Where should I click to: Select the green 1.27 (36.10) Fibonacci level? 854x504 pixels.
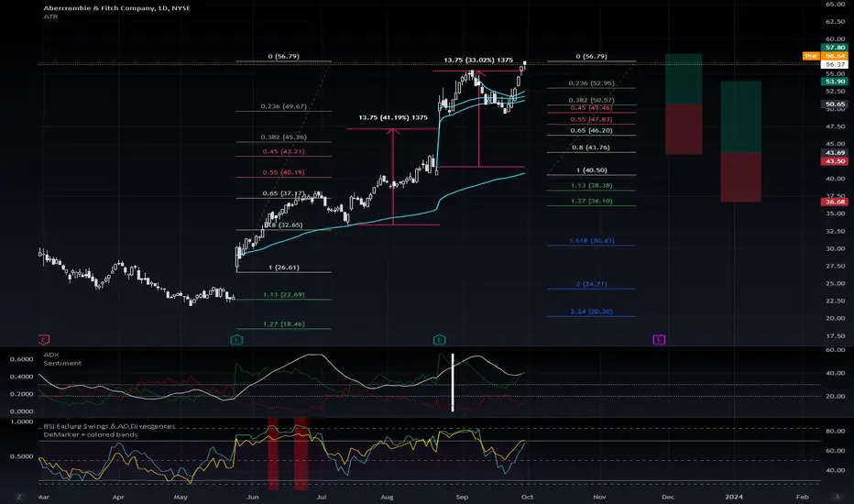pyautogui.click(x=591, y=201)
